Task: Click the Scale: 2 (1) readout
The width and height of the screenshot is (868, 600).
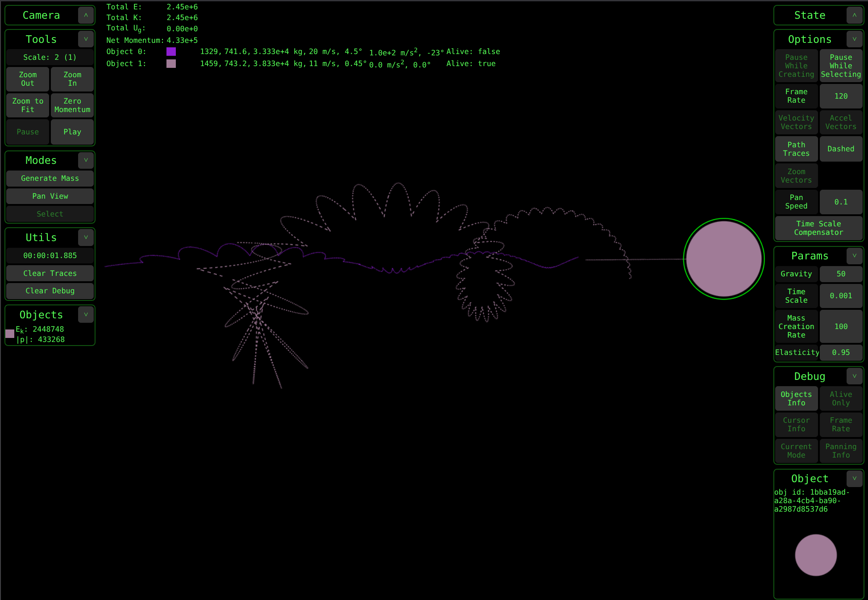Action: tap(50, 57)
